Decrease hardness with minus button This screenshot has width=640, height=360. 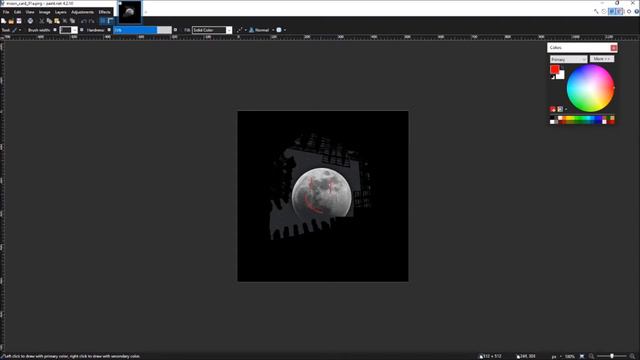click(x=109, y=30)
